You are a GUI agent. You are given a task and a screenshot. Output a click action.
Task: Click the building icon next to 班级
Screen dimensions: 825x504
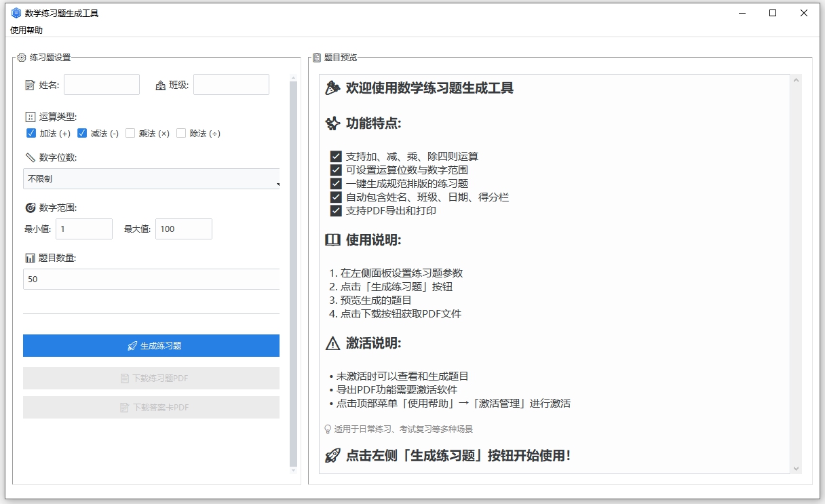click(161, 84)
